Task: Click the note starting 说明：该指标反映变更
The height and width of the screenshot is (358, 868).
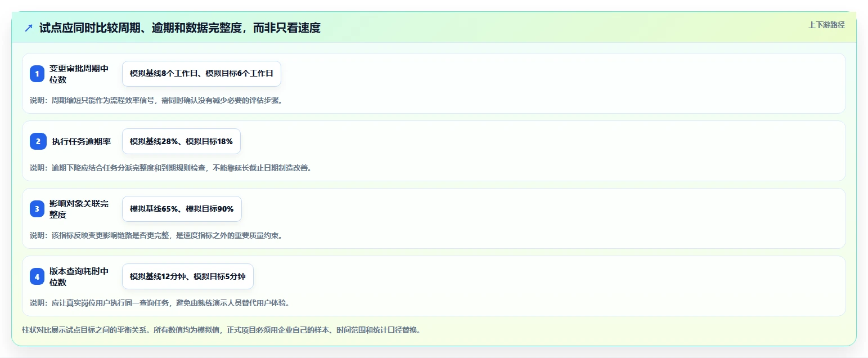Action: click(x=156, y=235)
